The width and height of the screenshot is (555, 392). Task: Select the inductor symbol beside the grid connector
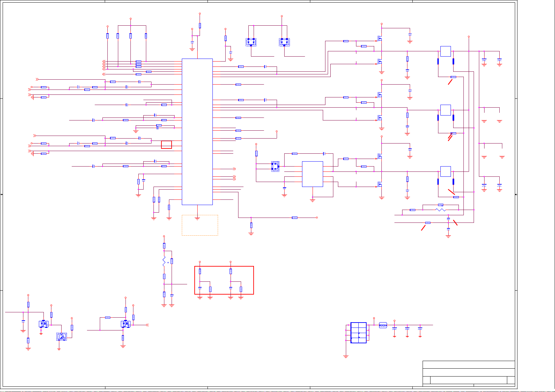coord(383,326)
